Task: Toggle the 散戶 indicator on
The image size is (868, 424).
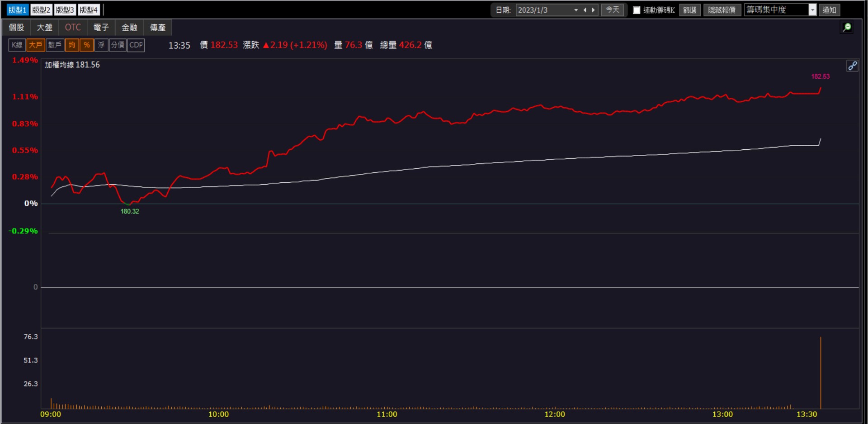Action: pyautogui.click(x=55, y=45)
